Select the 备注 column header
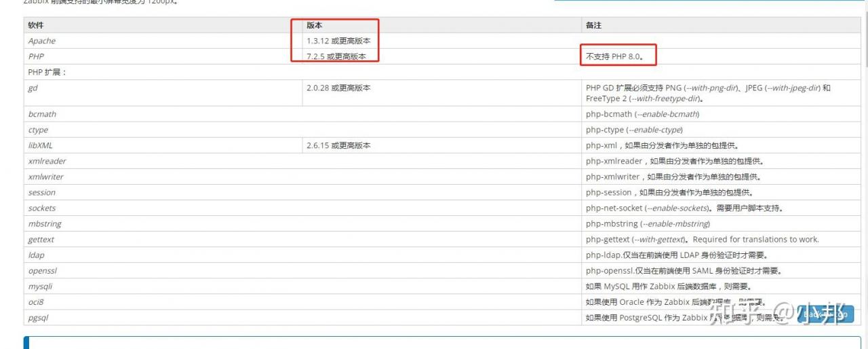Screen dimensions: 868x349 [x=593, y=25]
